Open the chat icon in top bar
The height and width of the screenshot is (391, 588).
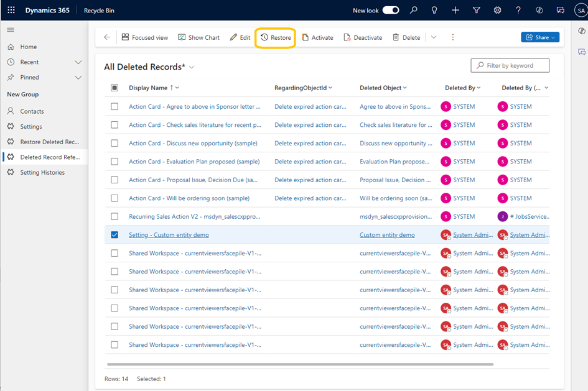pos(560,10)
